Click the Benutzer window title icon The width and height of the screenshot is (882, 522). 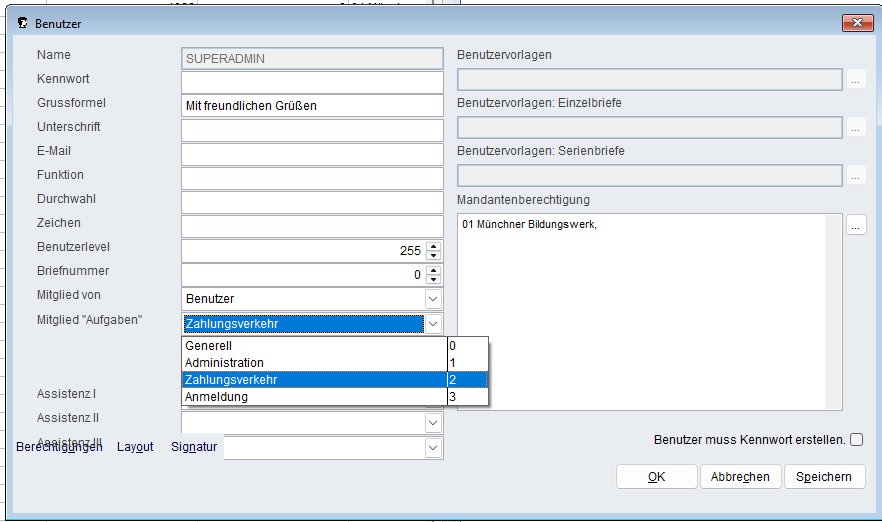click(22, 22)
